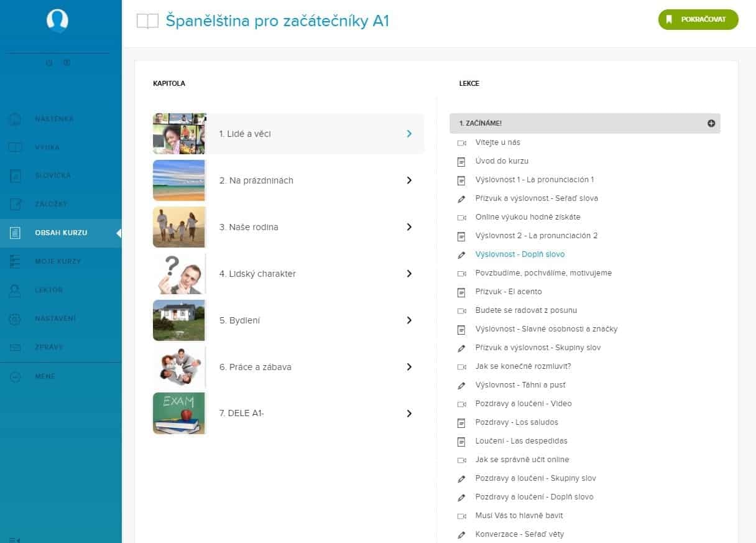Click the video icon beside Vítejte u nás

[x=461, y=142]
